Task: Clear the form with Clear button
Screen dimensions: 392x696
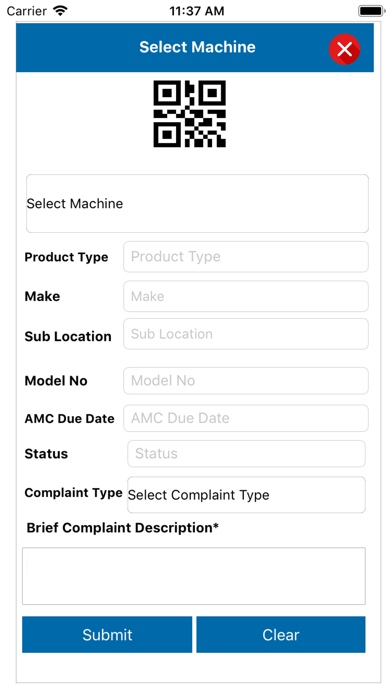Action: (x=281, y=634)
